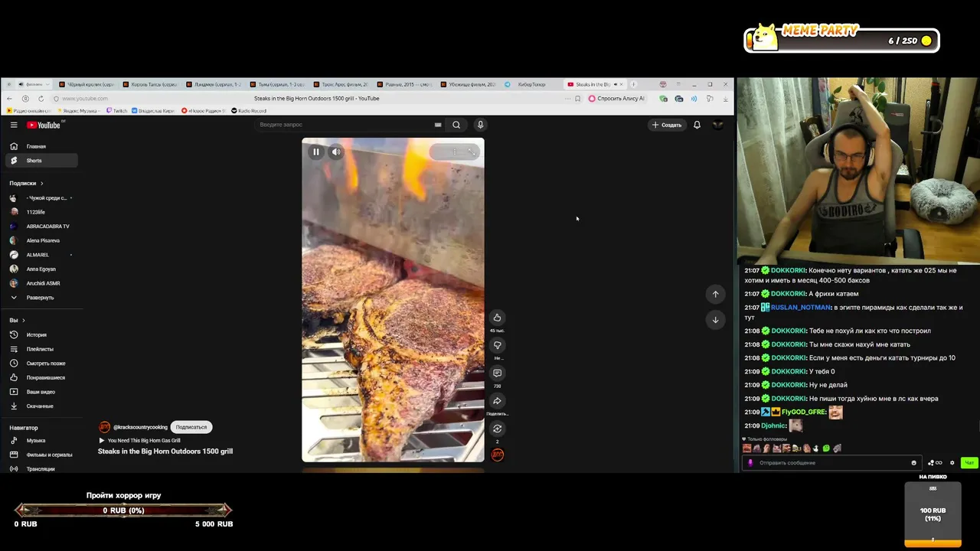This screenshot has width=980, height=551.
Task: Dislike the Short with thumbs down
Action: (x=497, y=345)
